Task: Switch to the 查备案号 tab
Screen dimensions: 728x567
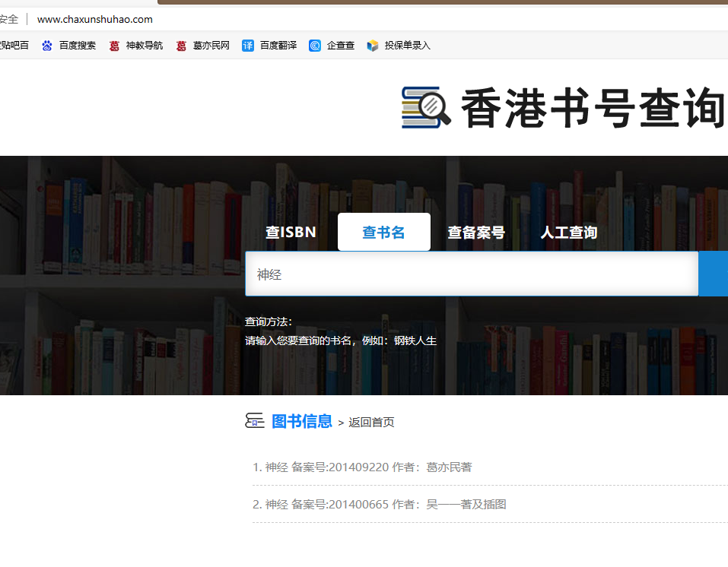Action: [476, 233]
